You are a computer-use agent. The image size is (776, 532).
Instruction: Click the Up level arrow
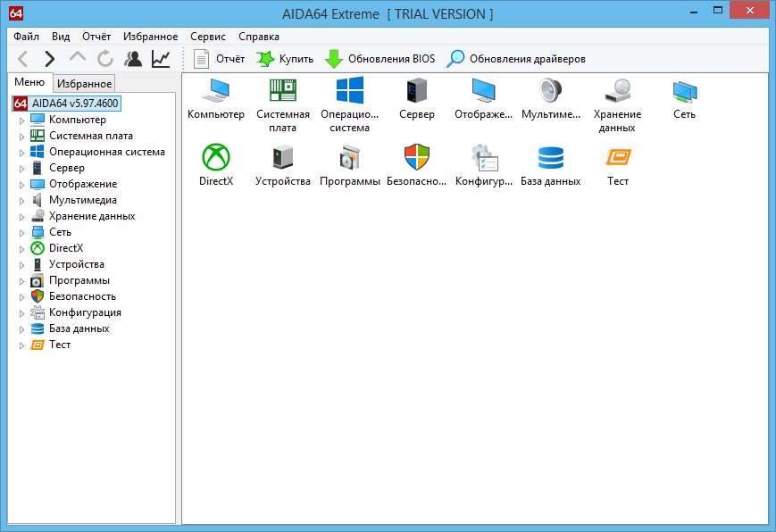77,57
